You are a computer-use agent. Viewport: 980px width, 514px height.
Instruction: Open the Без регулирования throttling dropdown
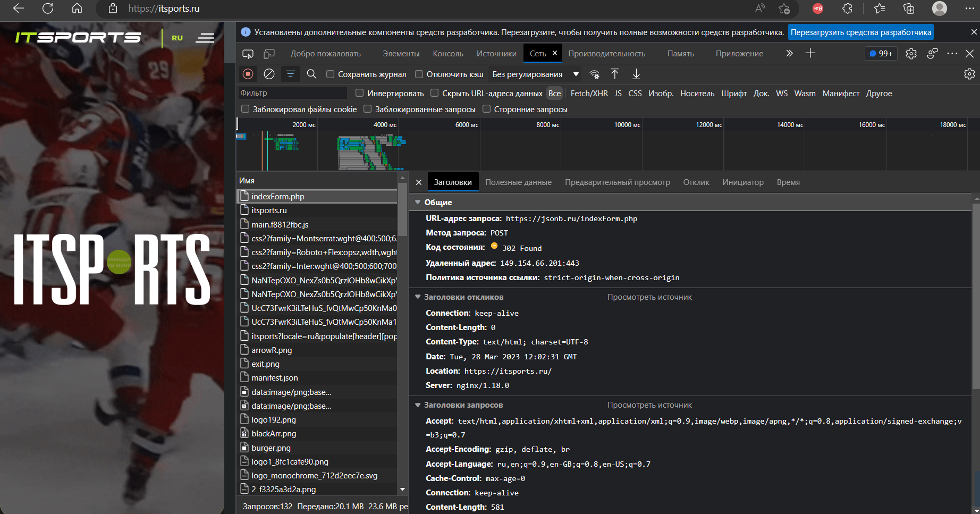click(x=532, y=74)
